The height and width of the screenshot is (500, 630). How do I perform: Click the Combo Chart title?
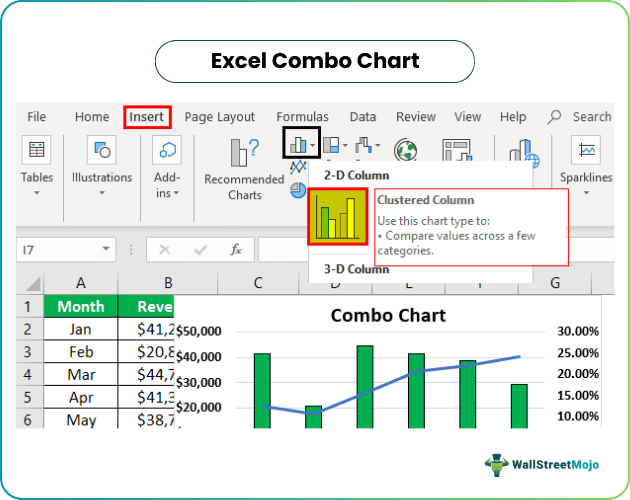388,316
